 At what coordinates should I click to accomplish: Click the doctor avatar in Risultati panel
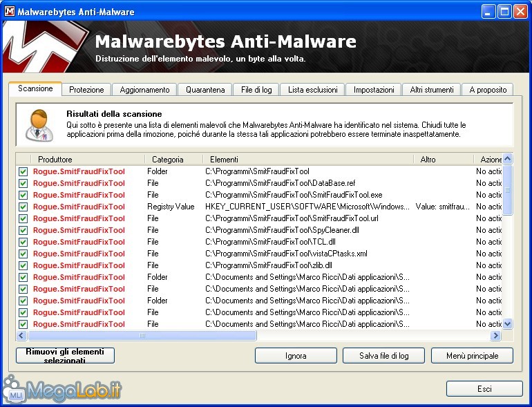(x=39, y=126)
